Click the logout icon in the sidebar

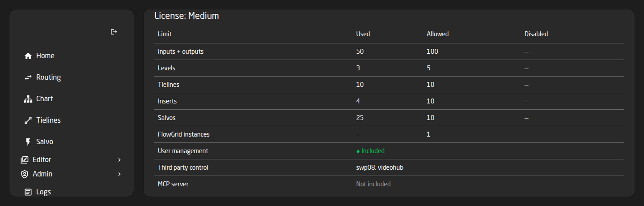[x=114, y=32]
